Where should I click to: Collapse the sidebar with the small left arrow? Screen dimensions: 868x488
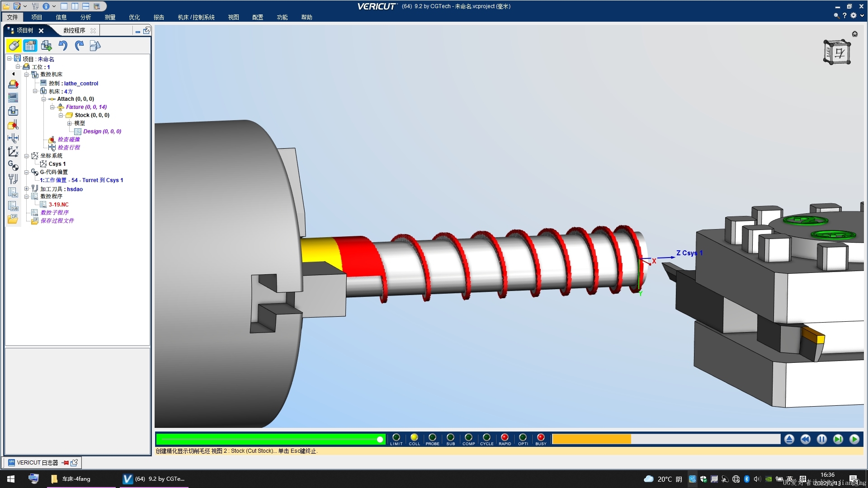(13, 74)
